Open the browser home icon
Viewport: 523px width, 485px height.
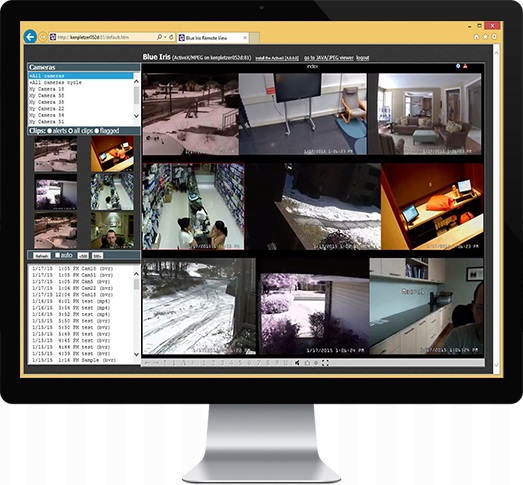[x=476, y=37]
